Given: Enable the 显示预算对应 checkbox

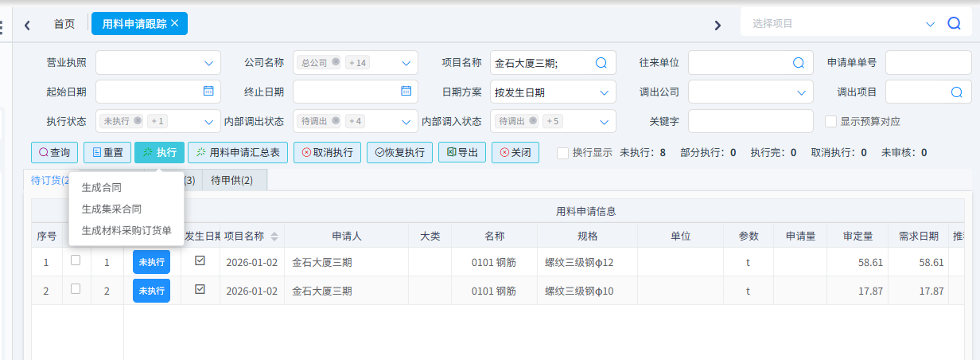Looking at the screenshot, I should (831, 122).
